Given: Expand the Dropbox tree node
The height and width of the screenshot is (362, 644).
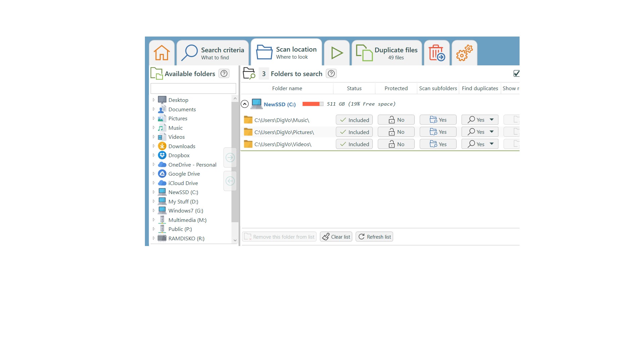Looking at the screenshot, I should pos(154,155).
